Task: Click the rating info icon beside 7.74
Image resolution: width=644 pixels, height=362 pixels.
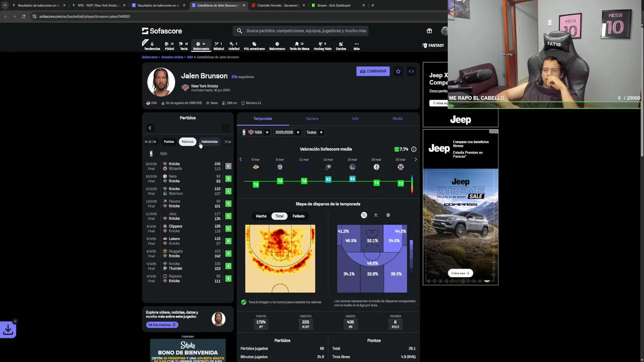Action: point(414,149)
